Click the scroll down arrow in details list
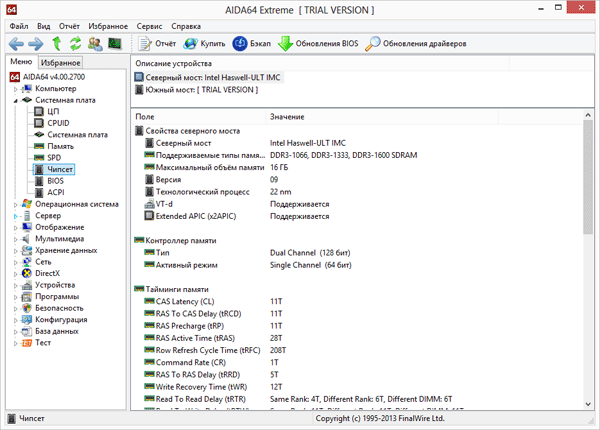600x430 pixels. tap(588, 404)
